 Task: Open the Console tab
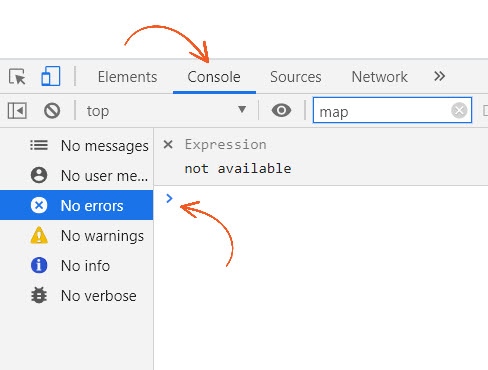pos(214,77)
